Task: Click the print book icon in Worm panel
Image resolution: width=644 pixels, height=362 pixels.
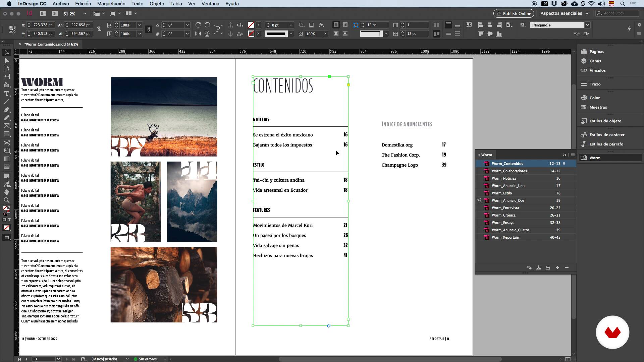Action: [548, 267]
